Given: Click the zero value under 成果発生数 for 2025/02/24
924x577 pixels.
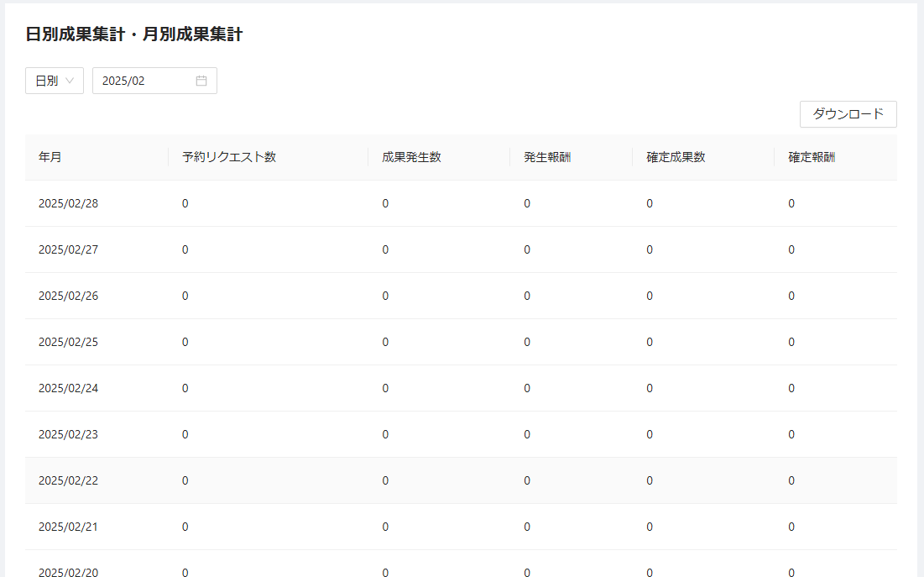Looking at the screenshot, I should tap(385, 388).
